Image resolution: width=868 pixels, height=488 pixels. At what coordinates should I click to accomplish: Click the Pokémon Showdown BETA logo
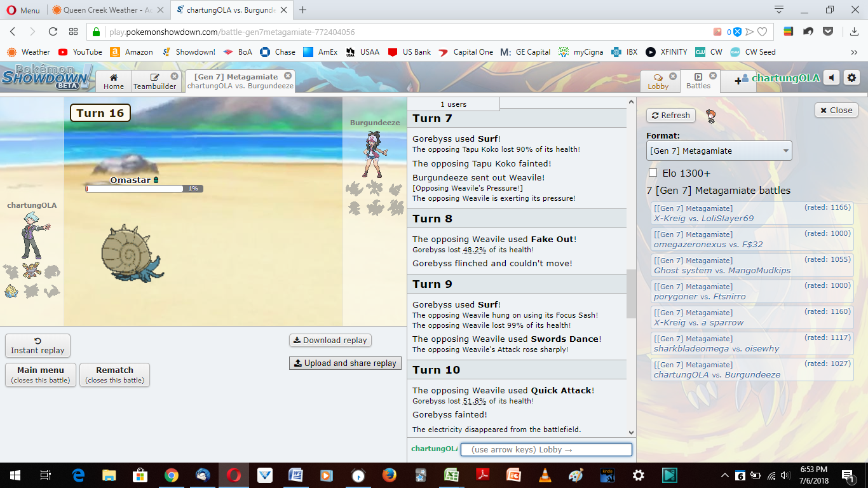tap(46, 77)
